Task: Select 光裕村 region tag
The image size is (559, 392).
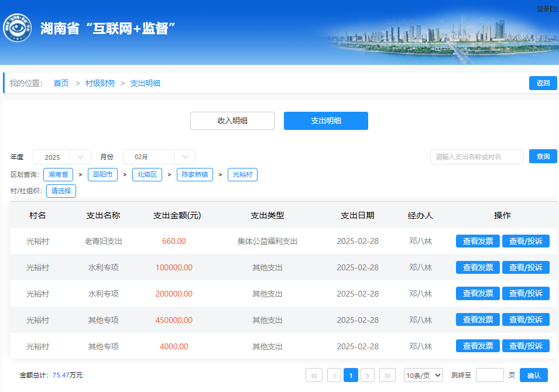Action: 242,174
